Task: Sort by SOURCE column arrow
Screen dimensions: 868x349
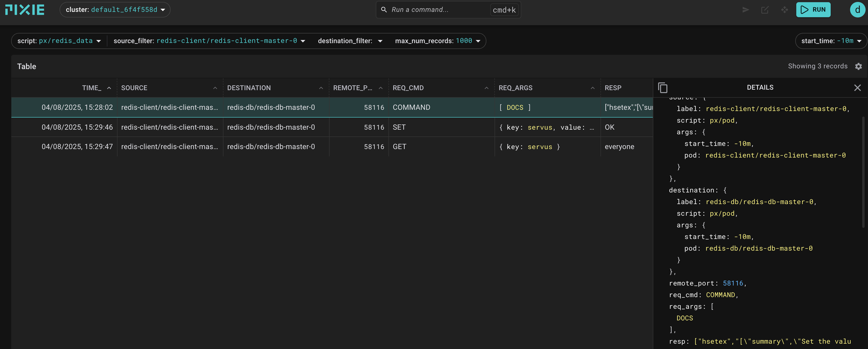Action: (x=215, y=88)
